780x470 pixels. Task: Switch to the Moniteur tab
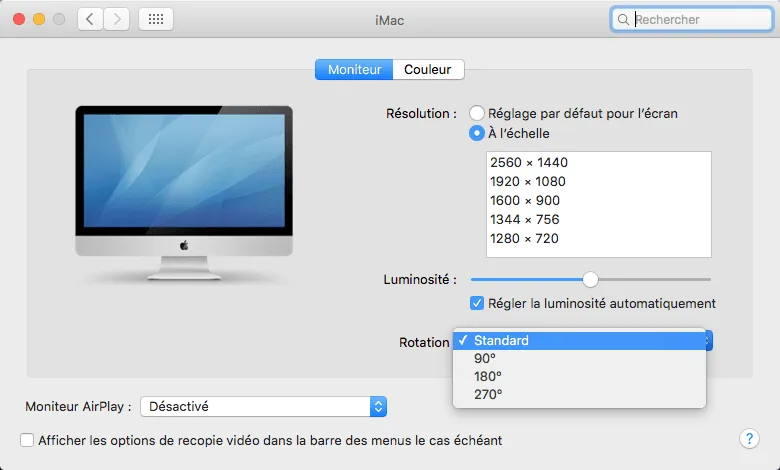pos(354,70)
